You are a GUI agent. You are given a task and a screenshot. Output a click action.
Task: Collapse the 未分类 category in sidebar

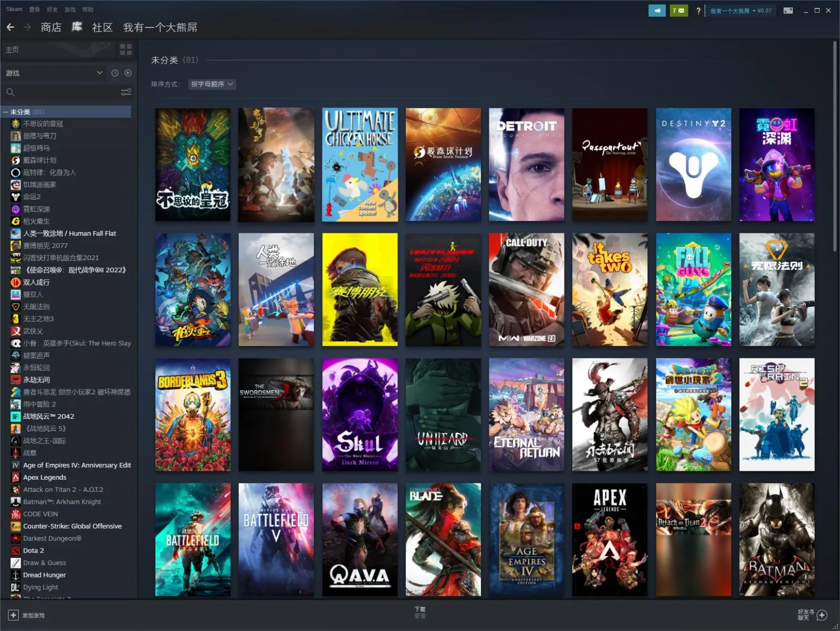(6, 112)
